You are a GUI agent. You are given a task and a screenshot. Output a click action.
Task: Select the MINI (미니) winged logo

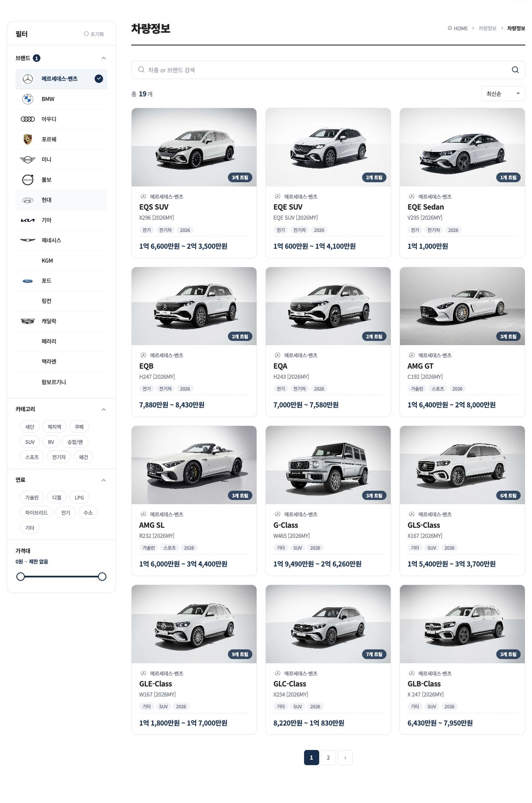pyautogui.click(x=28, y=160)
